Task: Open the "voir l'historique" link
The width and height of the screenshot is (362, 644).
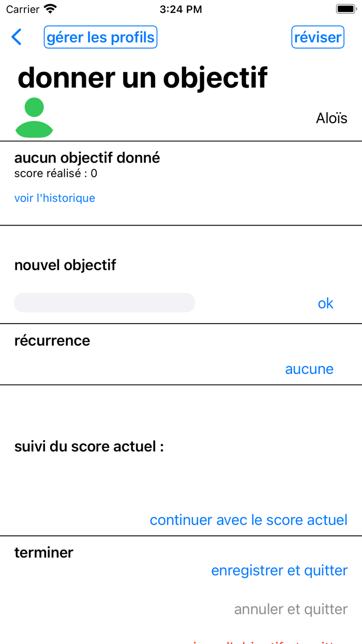Action: click(55, 198)
